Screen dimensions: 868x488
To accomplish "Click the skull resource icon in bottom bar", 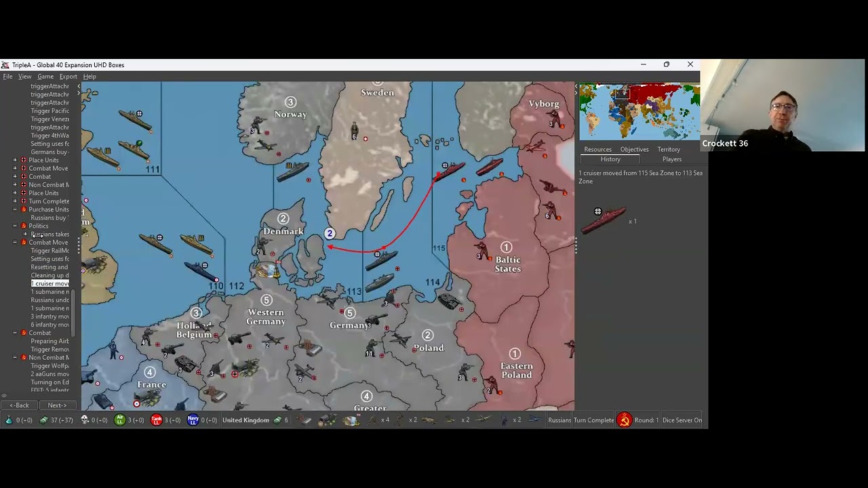I will click(x=85, y=420).
